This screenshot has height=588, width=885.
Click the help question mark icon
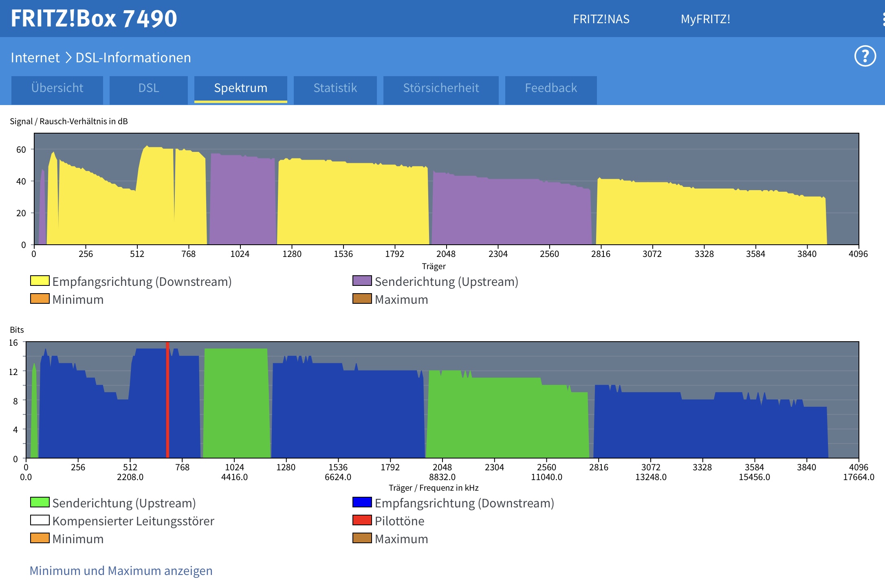(865, 56)
